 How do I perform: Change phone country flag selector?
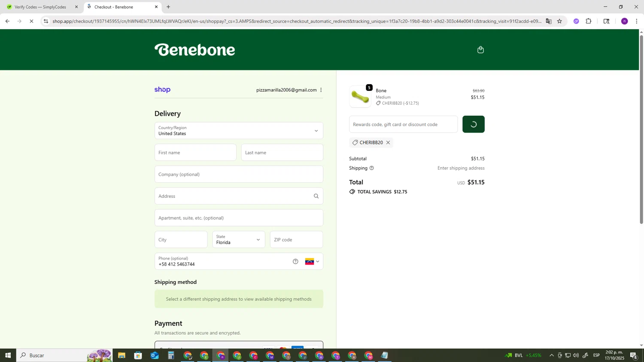click(x=312, y=262)
